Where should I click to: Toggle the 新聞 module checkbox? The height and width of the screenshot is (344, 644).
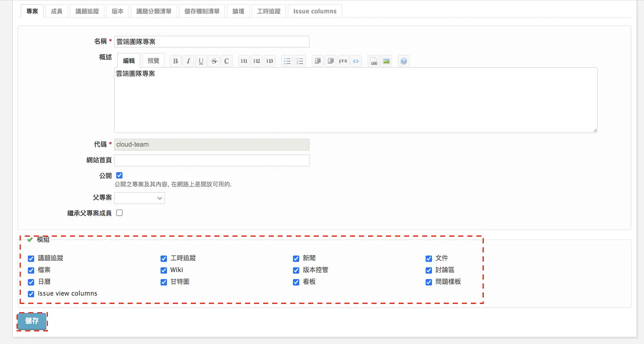click(296, 258)
